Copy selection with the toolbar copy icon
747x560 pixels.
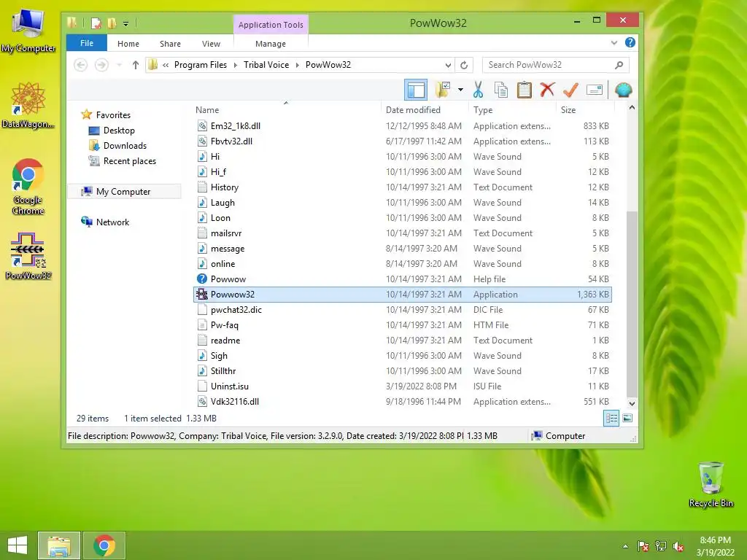click(500, 90)
